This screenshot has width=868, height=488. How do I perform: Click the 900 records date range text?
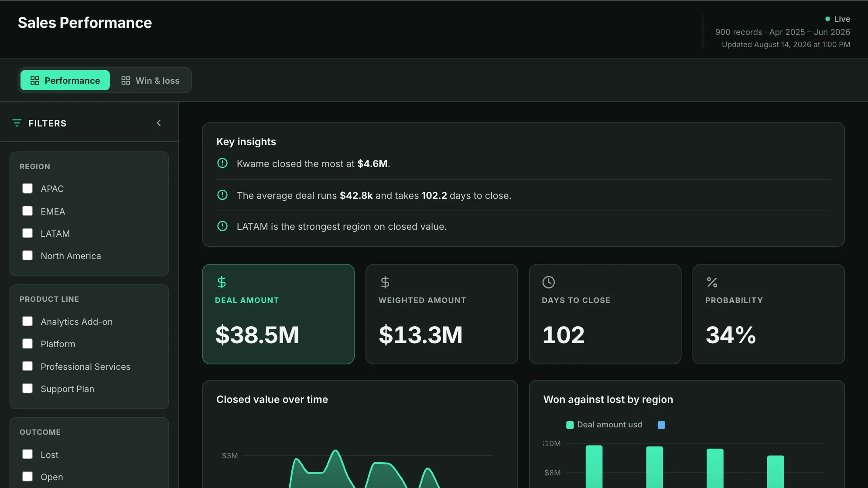(x=783, y=32)
